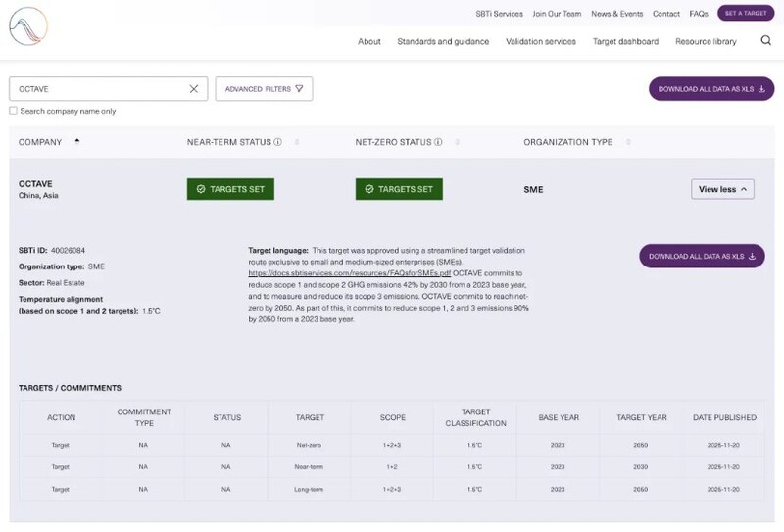This screenshot has width=784, height=532.
Task: Click top Download All Data as XLS
Action: pyautogui.click(x=704, y=89)
